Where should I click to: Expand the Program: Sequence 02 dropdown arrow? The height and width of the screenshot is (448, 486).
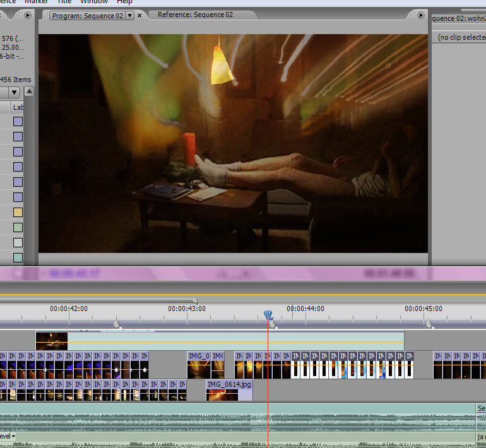pos(129,16)
